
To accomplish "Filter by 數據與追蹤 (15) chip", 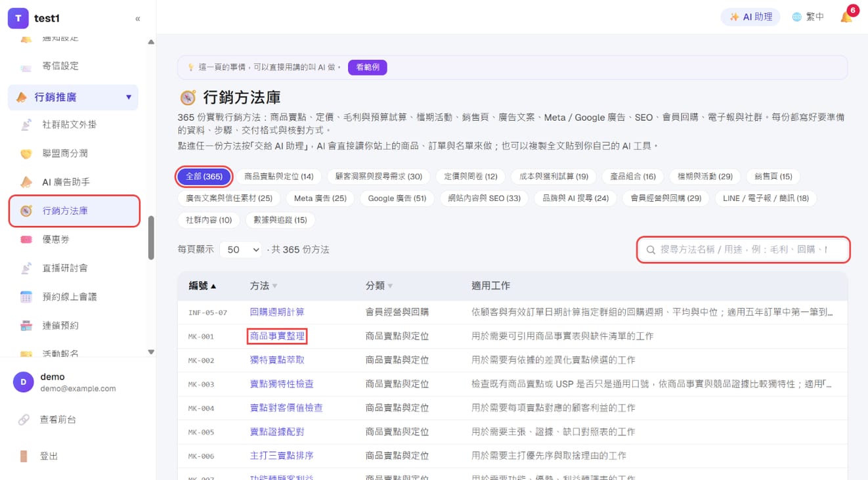I will pyautogui.click(x=280, y=220).
